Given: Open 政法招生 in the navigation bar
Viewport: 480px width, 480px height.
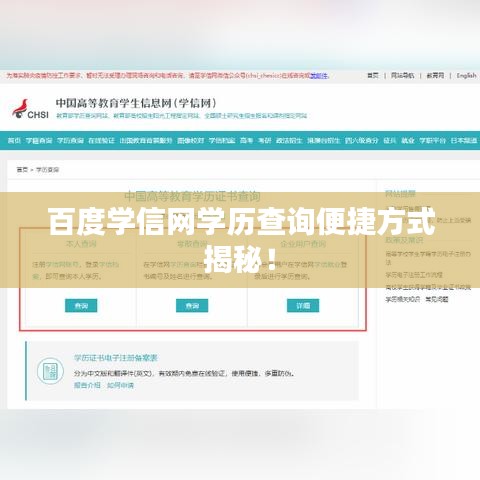Looking at the screenshot, I should [x=289, y=140].
